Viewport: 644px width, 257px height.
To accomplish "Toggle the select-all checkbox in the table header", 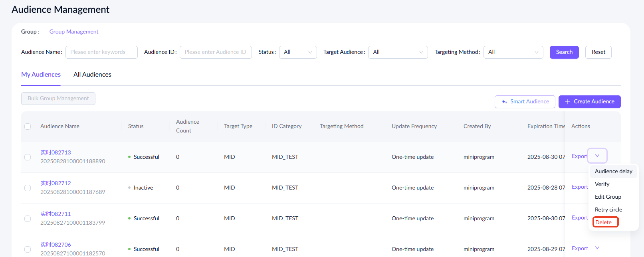I will 28,127.
